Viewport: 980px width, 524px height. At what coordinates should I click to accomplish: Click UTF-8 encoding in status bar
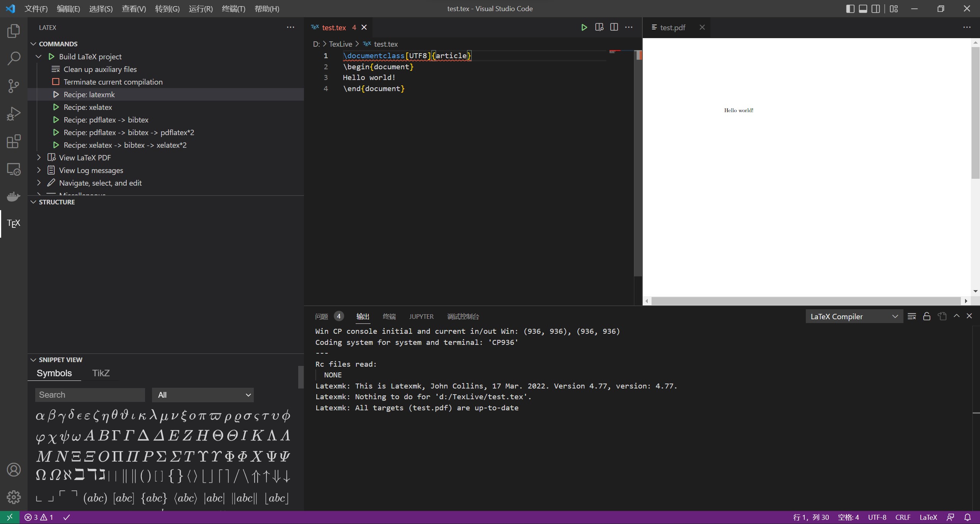pos(877,517)
